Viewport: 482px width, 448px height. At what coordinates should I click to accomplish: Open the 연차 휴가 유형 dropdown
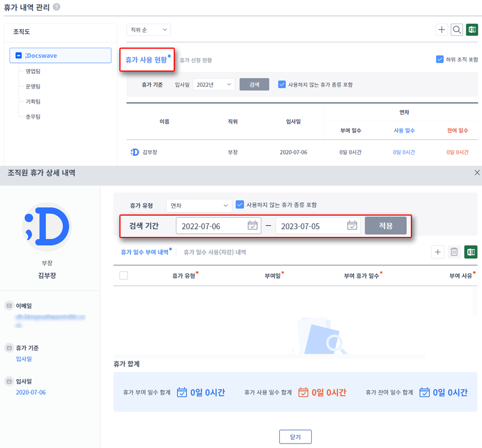tap(199, 206)
